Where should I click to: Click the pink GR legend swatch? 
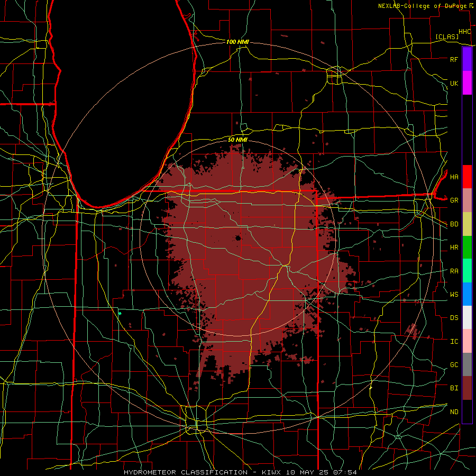tap(467, 200)
